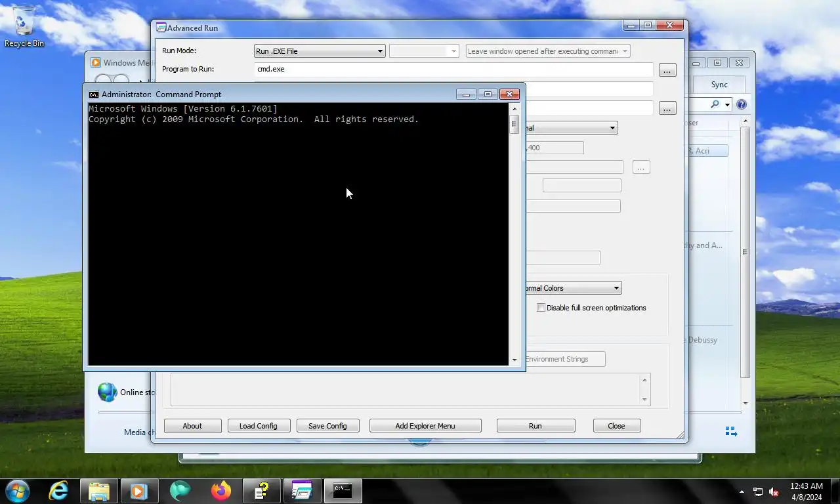Expand Media Player search options arrow
This screenshot has width=840, height=504.
[x=727, y=105]
